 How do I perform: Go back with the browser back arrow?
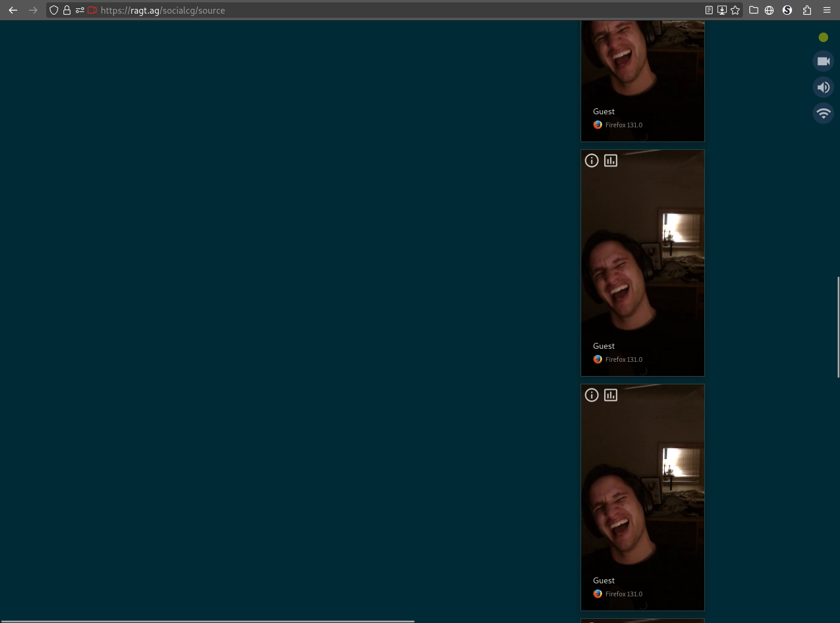click(13, 10)
